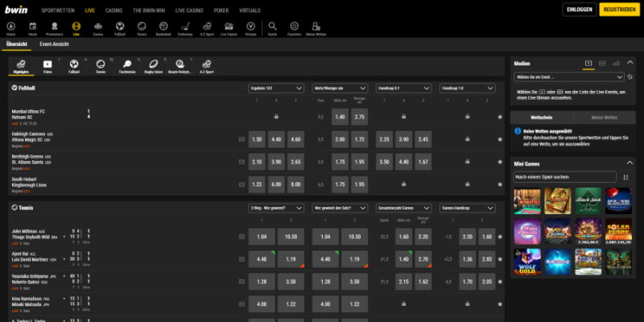Open Mehr/Weniger als market dropdown
The image size is (644, 322).
(x=340, y=89)
